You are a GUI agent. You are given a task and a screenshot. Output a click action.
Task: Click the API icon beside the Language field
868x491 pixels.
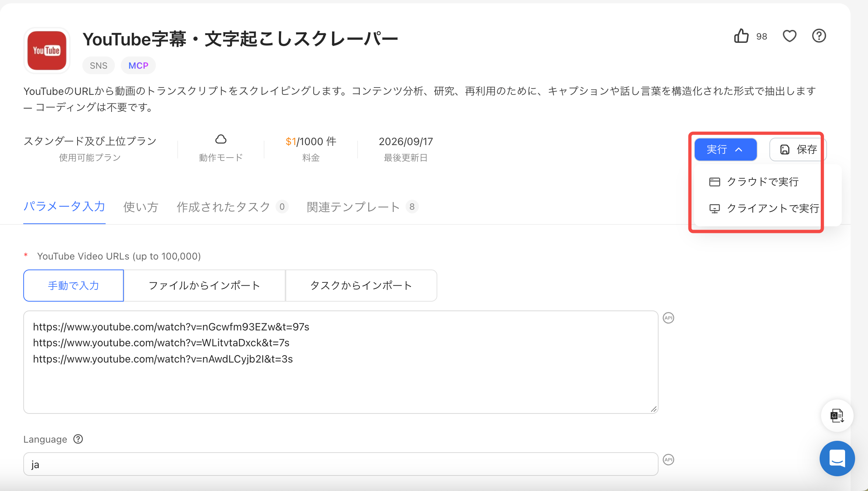tap(669, 460)
